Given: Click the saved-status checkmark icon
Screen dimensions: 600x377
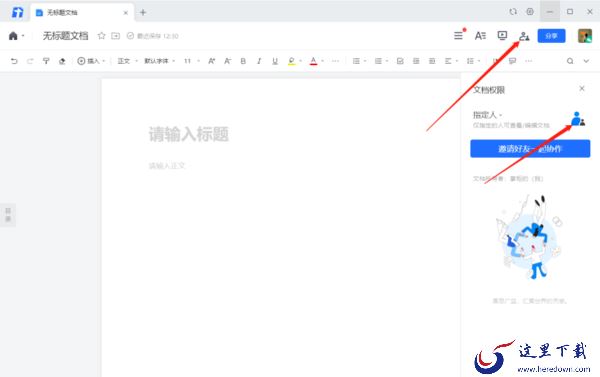Looking at the screenshot, I should point(130,36).
